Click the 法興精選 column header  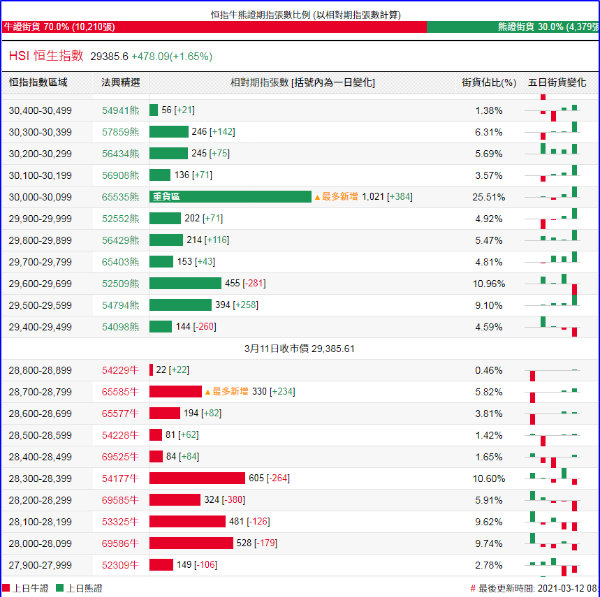pos(121,82)
